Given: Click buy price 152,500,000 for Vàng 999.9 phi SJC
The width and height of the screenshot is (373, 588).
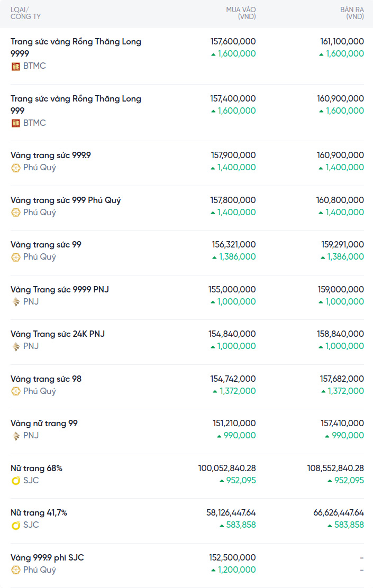Looking at the screenshot, I should pyautogui.click(x=233, y=557).
